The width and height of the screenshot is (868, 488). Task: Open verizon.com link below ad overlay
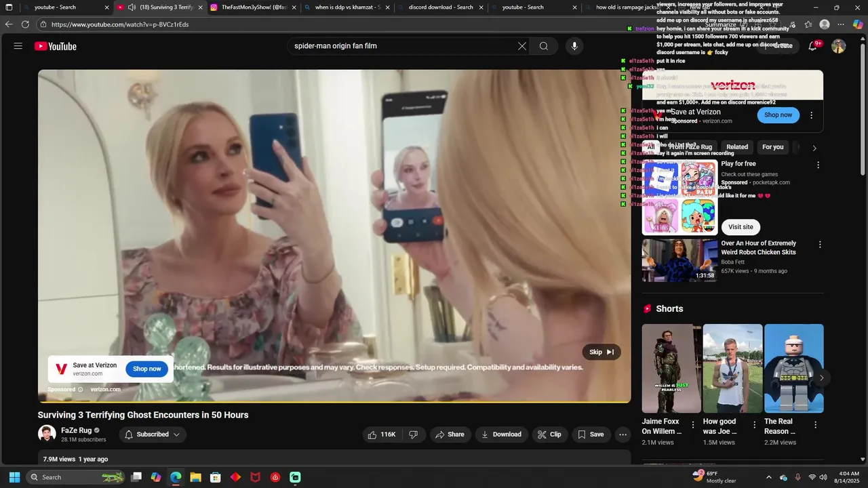(x=105, y=390)
